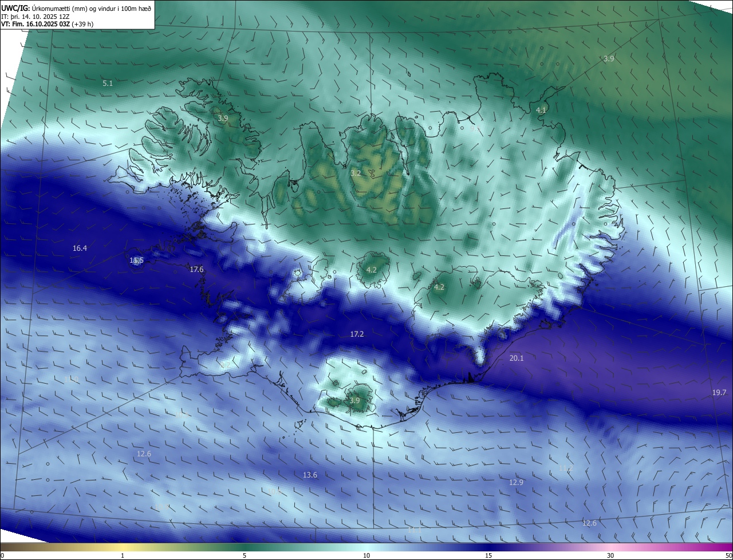Click the 30 tick label on the colour scale
The width and height of the screenshot is (733, 560).
click(610, 556)
